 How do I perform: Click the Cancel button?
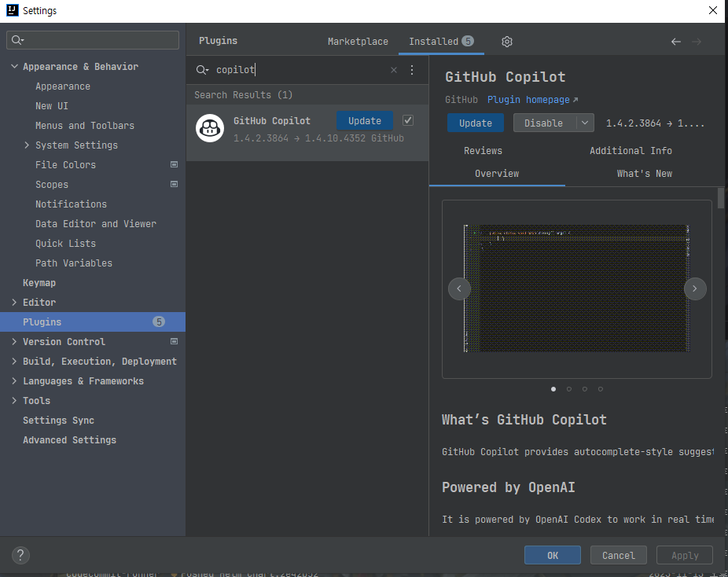(x=619, y=555)
